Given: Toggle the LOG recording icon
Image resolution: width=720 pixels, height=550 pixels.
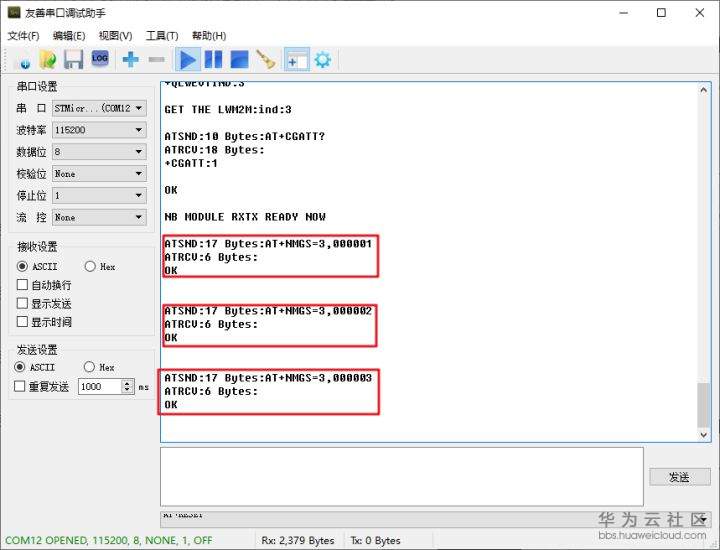Looking at the screenshot, I should point(100,59).
